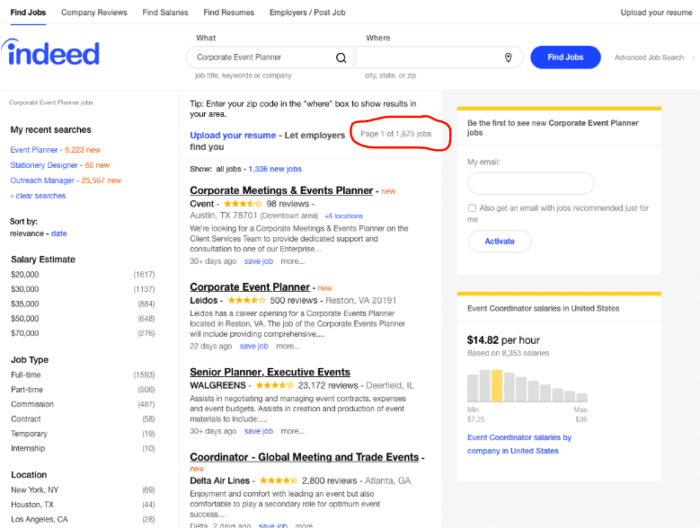Screen dimensions: 700x528
Task: Open Event Coordinator salaries by company link
Action: (519, 444)
